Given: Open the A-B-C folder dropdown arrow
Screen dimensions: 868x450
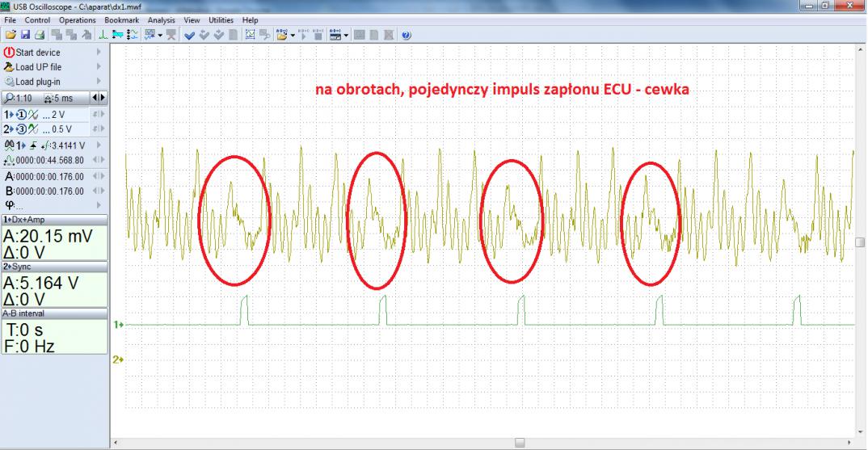Looking at the screenshot, I should [293, 36].
